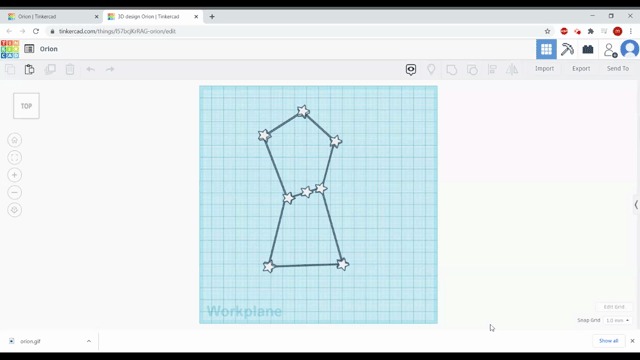Image resolution: width=640 pixels, height=360 pixels.
Task: Click the TOP view cube
Action: (x=26, y=106)
